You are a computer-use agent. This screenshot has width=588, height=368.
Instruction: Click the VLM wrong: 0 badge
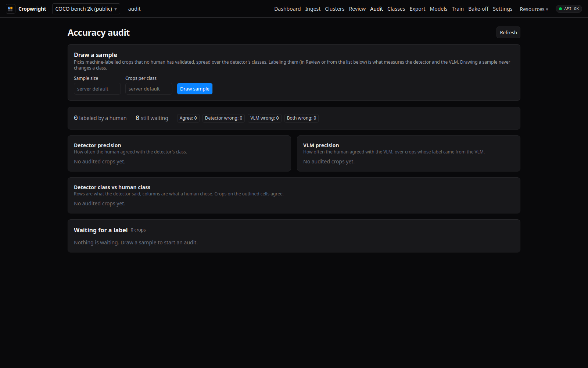(x=265, y=118)
